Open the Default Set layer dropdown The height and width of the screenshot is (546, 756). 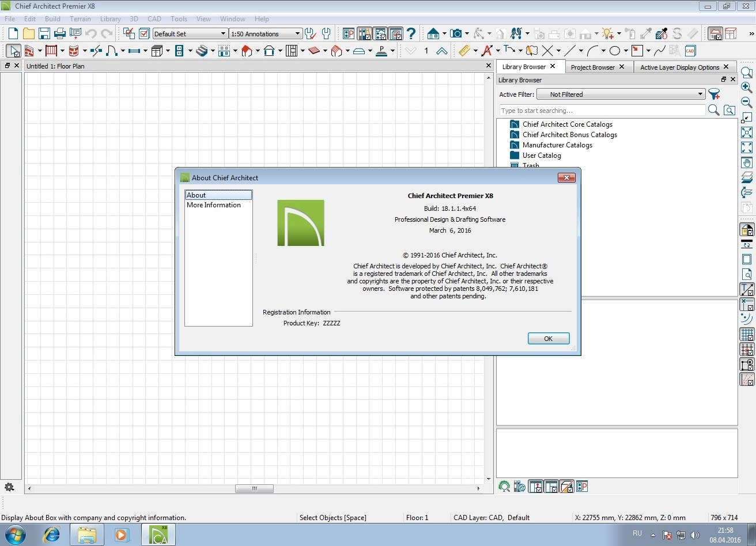click(190, 33)
